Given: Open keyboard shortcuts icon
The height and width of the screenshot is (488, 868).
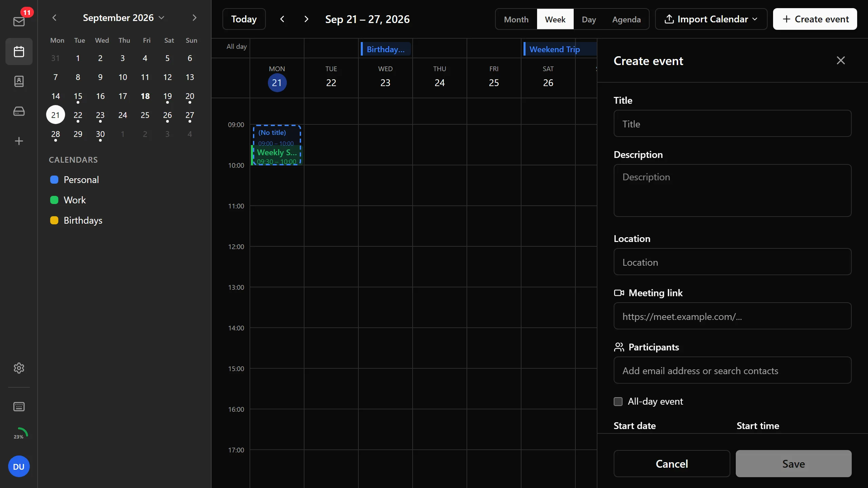Looking at the screenshot, I should click(19, 407).
